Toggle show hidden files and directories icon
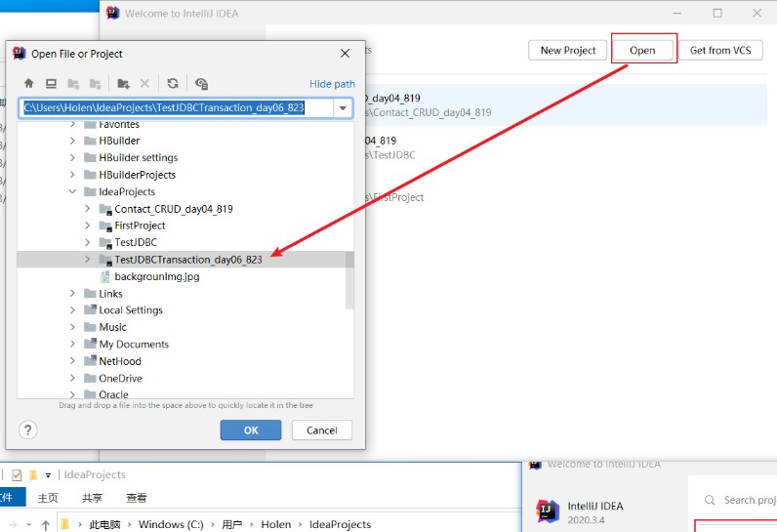 pos(201,83)
